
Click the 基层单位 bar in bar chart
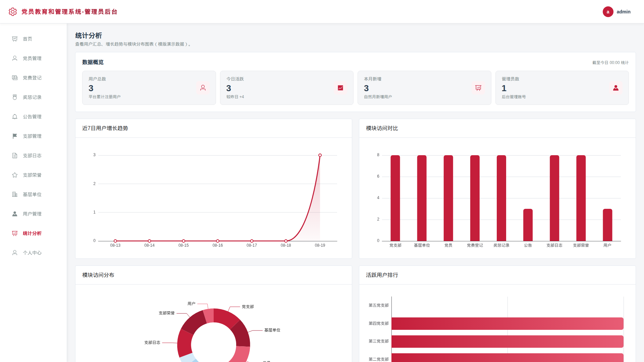pyautogui.click(x=422, y=198)
